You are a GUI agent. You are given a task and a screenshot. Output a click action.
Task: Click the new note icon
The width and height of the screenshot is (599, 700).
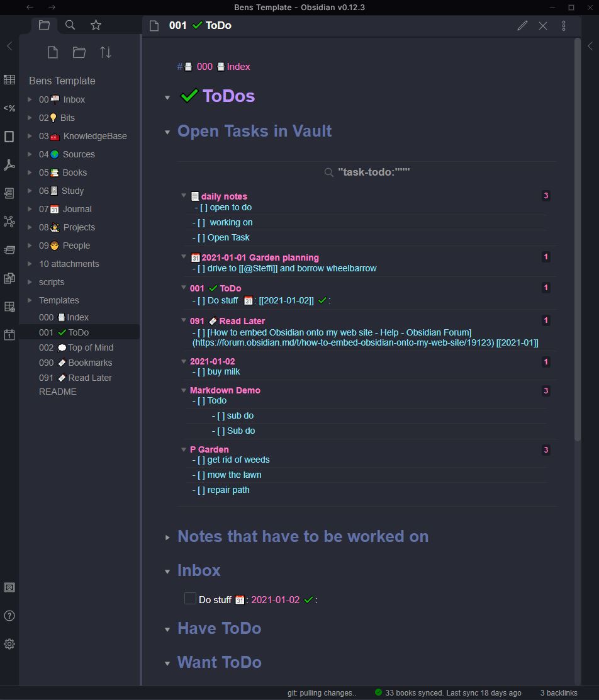[53, 52]
